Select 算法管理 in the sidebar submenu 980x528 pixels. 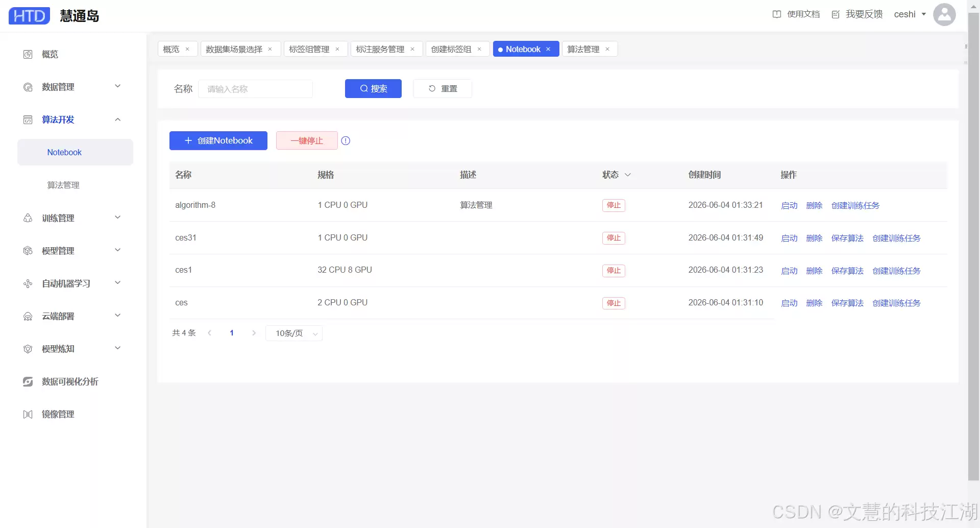coord(63,185)
